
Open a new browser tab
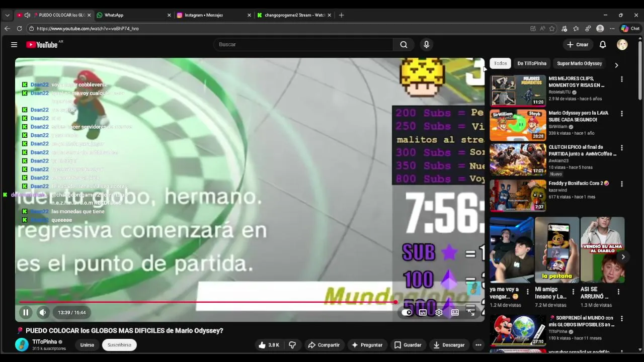[x=341, y=15]
